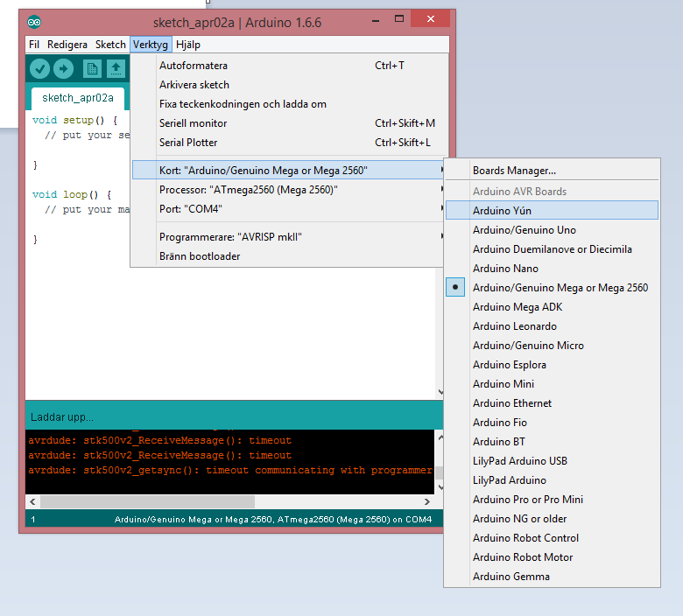Expand the Port COM4 submenu
Image resolution: width=683 pixels, height=616 pixels.
coord(288,209)
